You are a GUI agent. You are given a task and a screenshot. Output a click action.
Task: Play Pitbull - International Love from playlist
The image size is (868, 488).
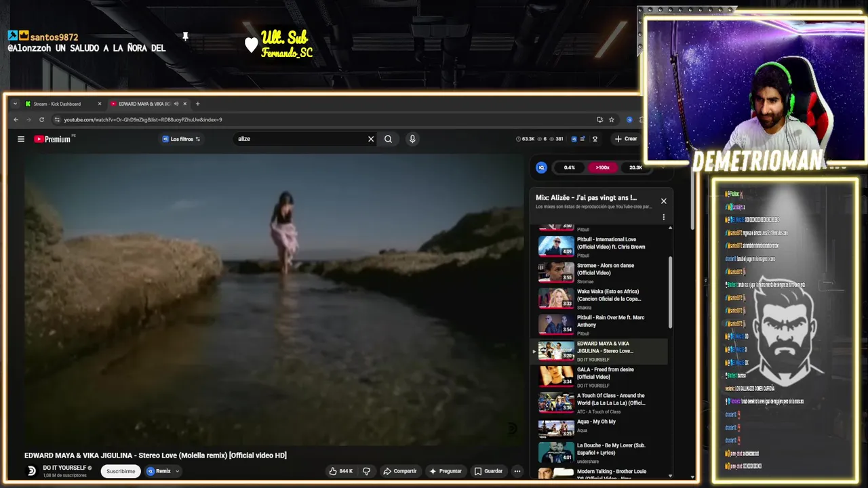point(601,246)
